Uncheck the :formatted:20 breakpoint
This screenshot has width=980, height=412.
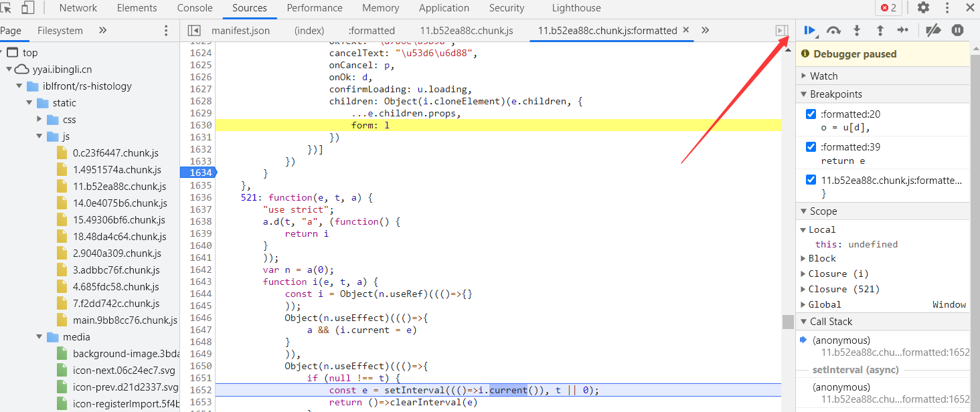(x=811, y=114)
